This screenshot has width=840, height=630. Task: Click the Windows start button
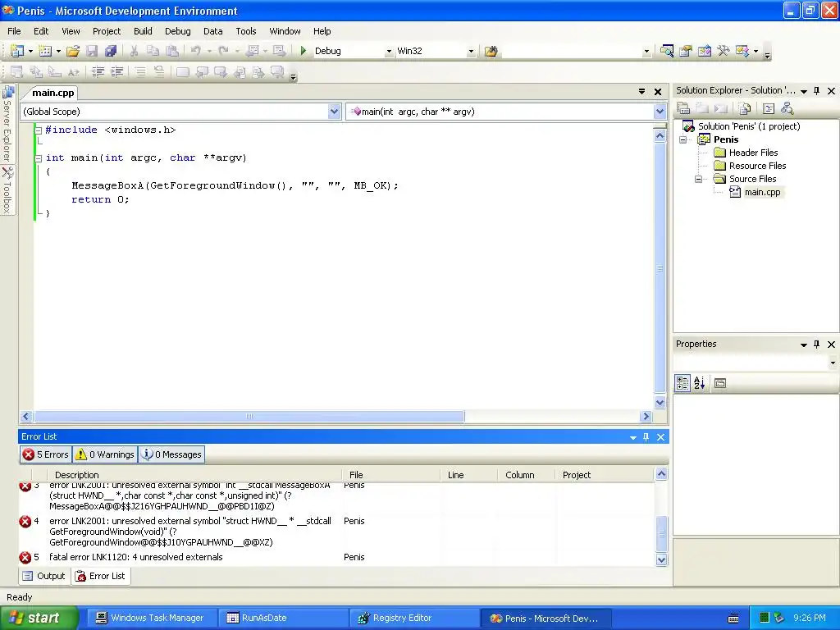pos(39,618)
